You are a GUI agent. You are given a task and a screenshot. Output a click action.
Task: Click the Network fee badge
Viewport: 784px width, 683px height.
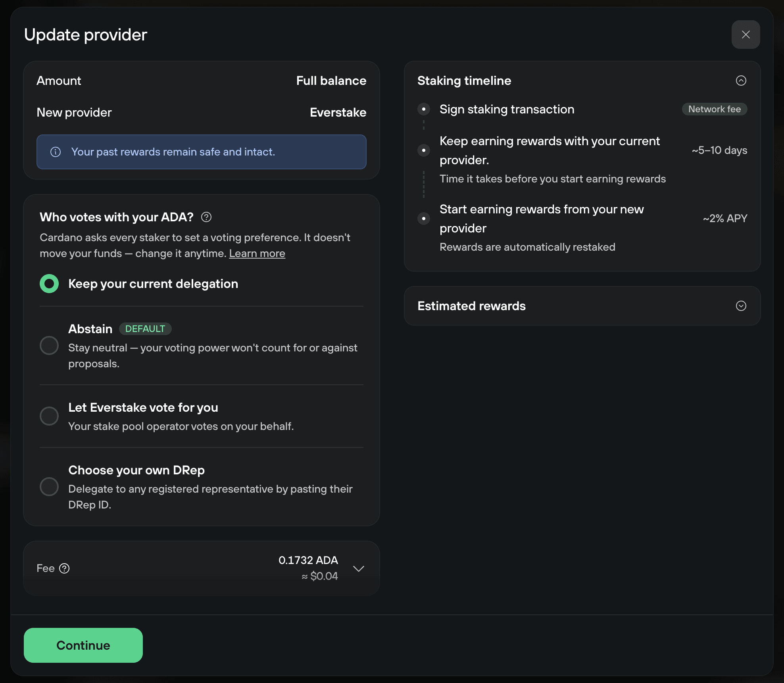tap(715, 109)
